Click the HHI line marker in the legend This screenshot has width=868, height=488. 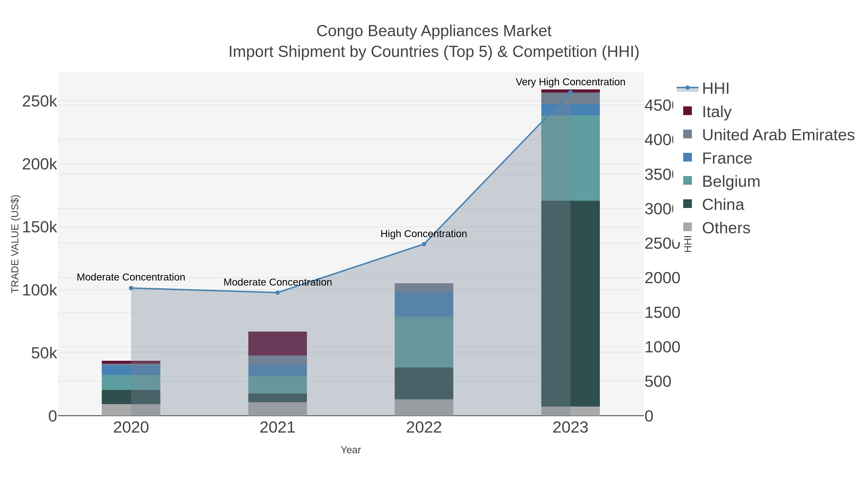tap(687, 88)
